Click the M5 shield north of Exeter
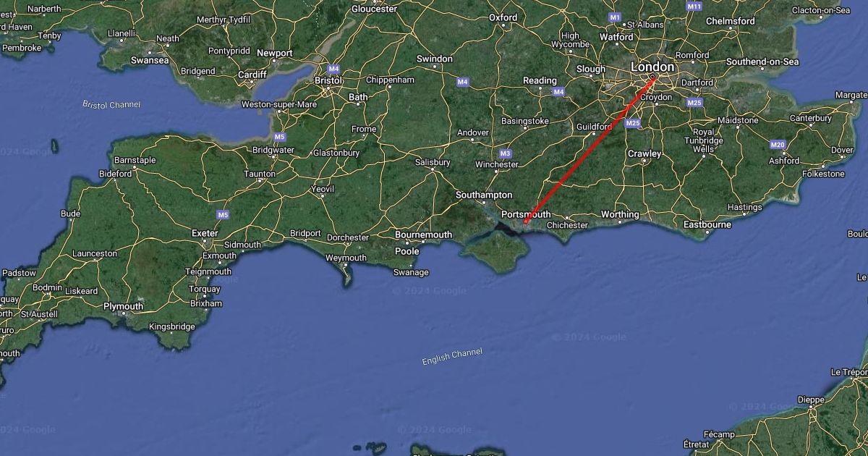868x456 pixels. [223, 214]
